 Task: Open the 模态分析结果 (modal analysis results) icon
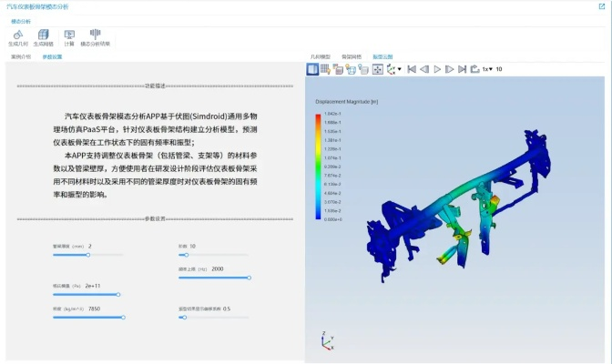[96, 34]
